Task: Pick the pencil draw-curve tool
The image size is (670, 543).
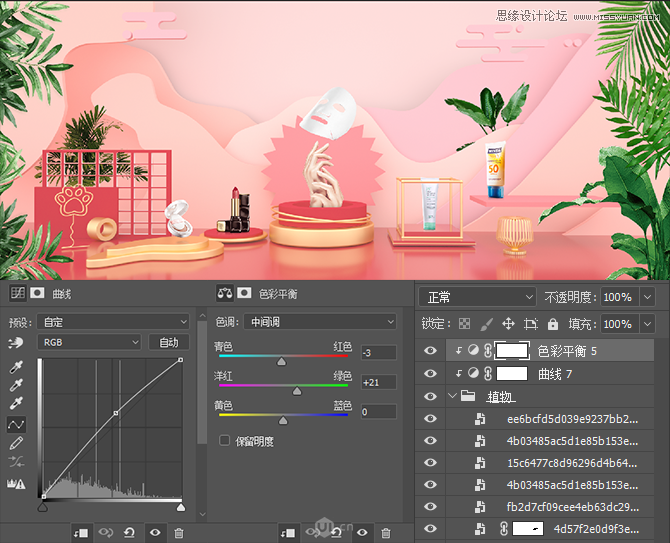Action: [x=16, y=443]
